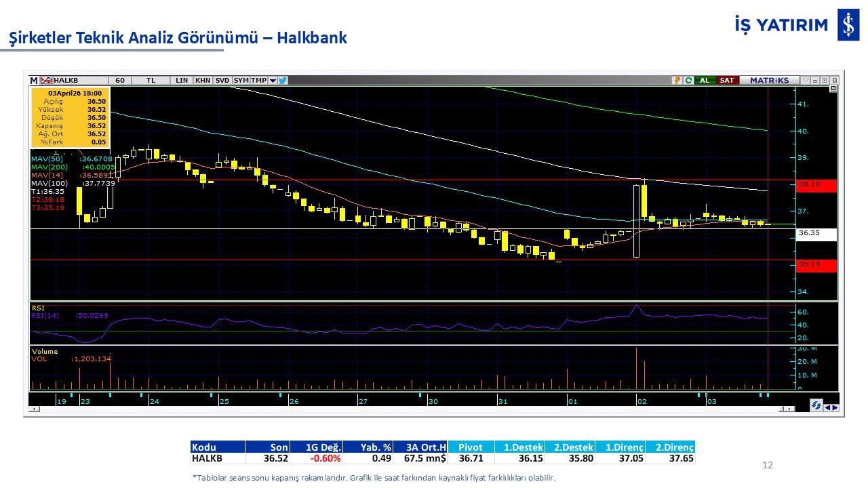This screenshot has height=488, width=868.
Task: Toggle the KHN option in toolbar
Action: point(202,80)
